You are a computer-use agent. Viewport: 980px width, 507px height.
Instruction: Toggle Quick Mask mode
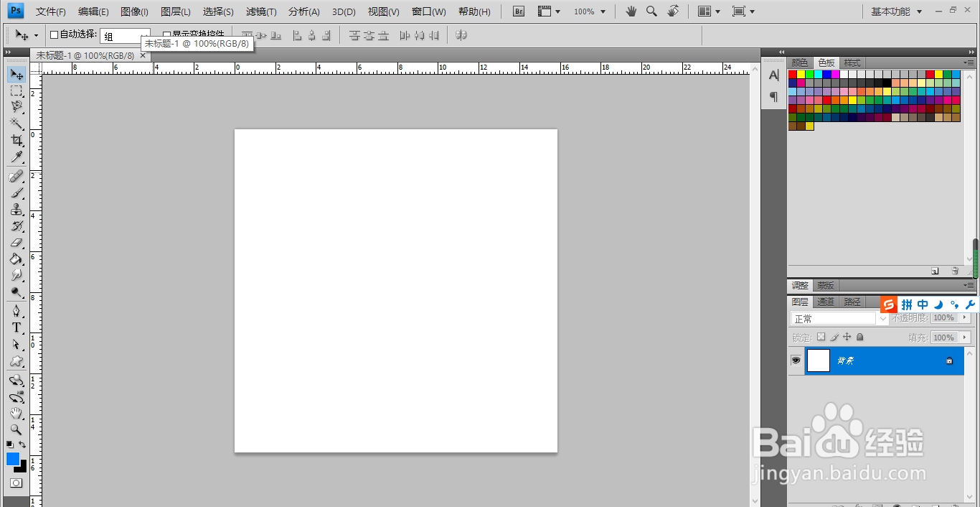(17, 483)
